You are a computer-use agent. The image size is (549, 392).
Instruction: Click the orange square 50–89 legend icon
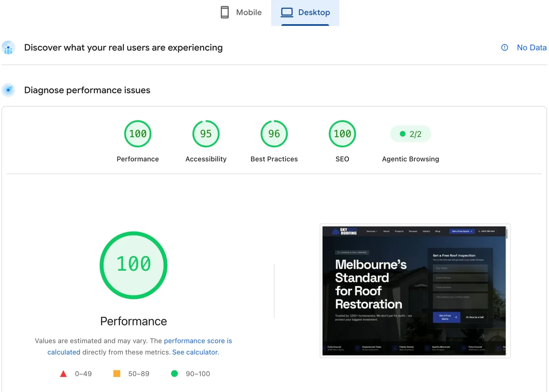117,374
